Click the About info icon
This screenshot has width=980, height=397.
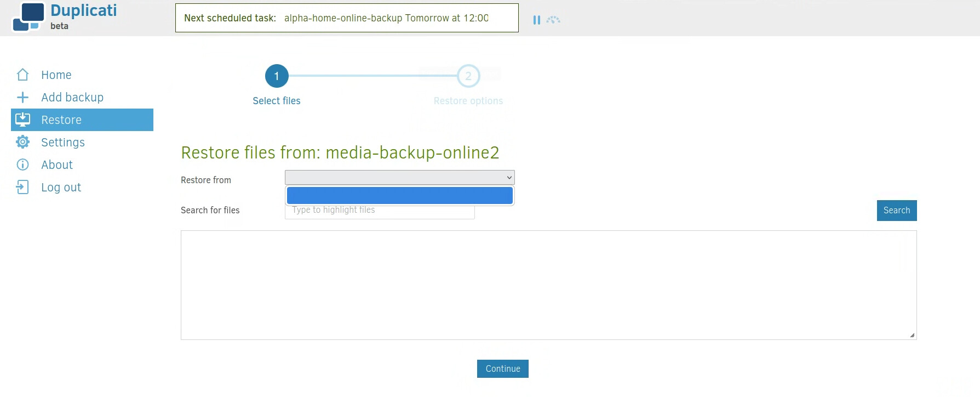pyautogui.click(x=22, y=165)
